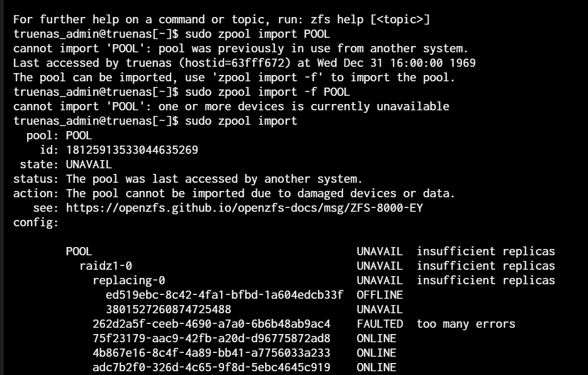
Task: Click ONLINE status of the adc7b2f0 device
Action: click(x=376, y=367)
